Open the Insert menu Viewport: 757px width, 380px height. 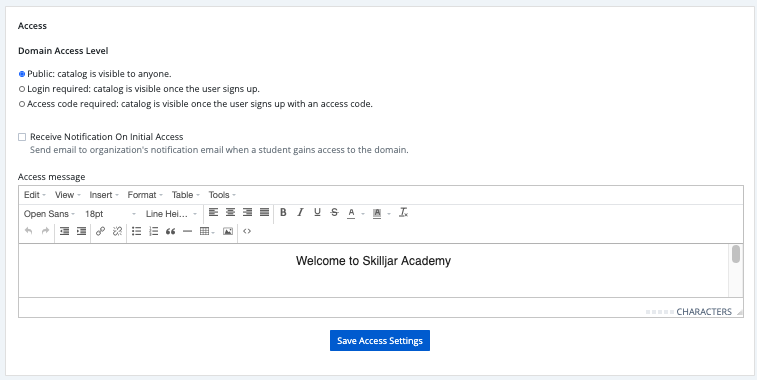click(104, 195)
